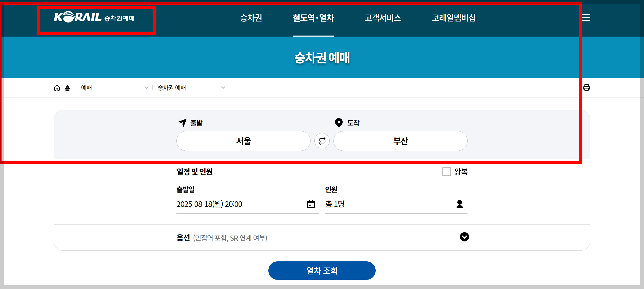The height and width of the screenshot is (289, 644).
Task: Click the KORAIL logo
Action: [78, 17]
